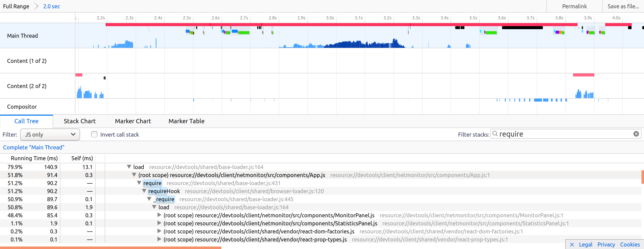Viewport: 644px width, 249px height.
Task: Clear the require search filter
Action: click(636, 134)
